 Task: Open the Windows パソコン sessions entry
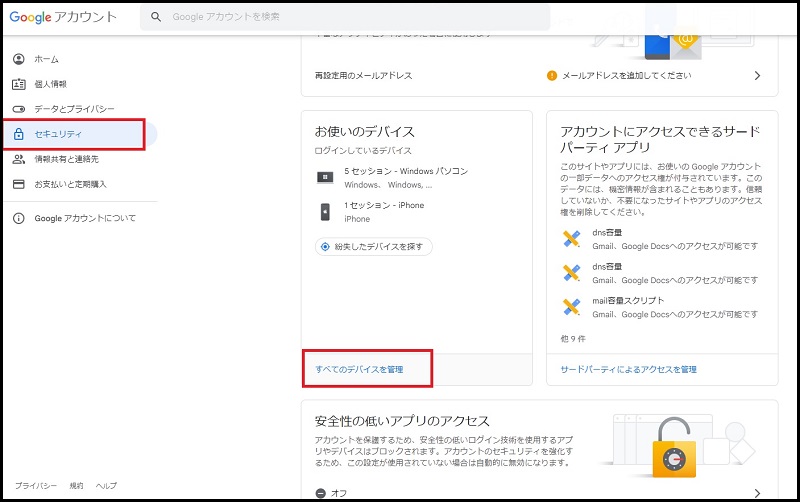(390, 178)
